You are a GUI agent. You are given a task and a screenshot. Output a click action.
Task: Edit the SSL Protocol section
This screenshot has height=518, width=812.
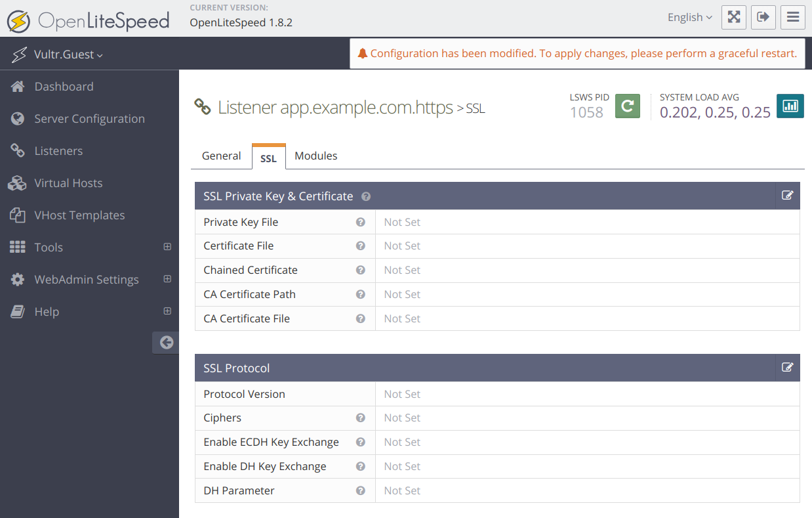[x=788, y=368]
